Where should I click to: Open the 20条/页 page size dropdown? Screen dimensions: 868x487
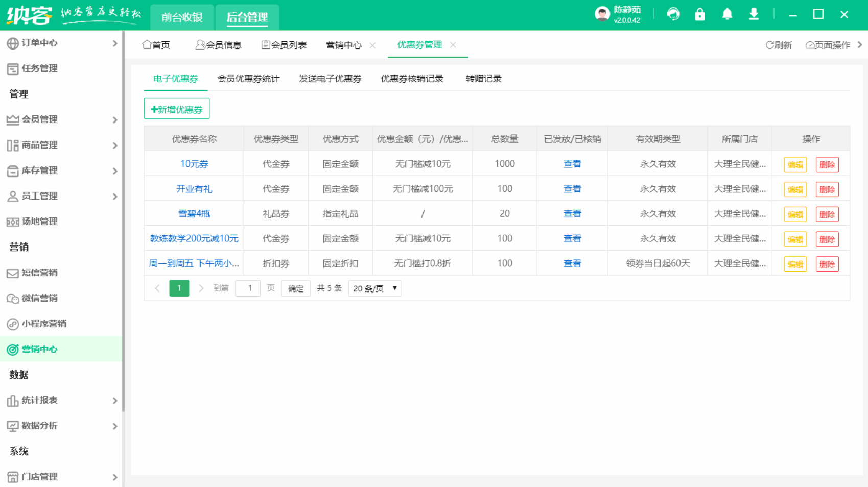(x=374, y=288)
